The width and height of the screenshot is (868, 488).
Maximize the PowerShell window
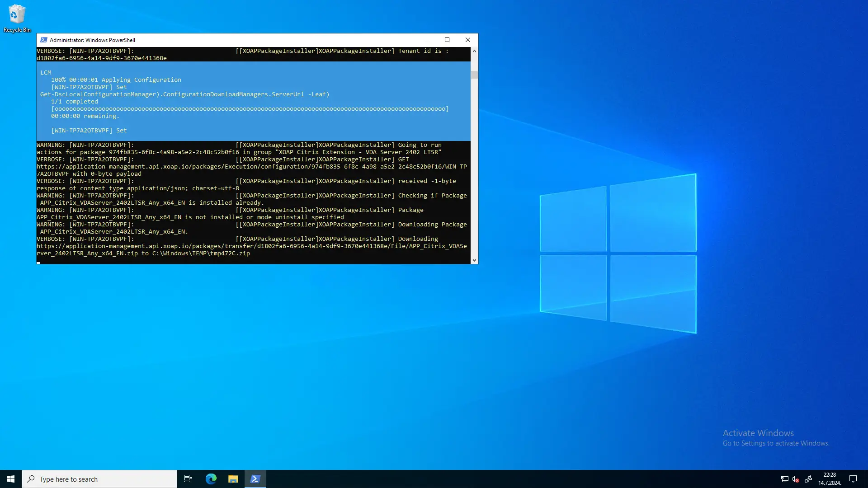(447, 40)
